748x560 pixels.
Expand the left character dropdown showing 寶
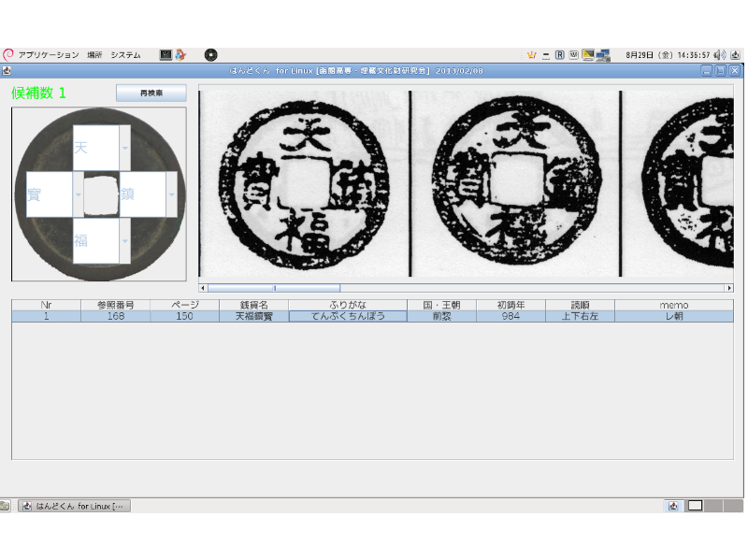(x=79, y=194)
